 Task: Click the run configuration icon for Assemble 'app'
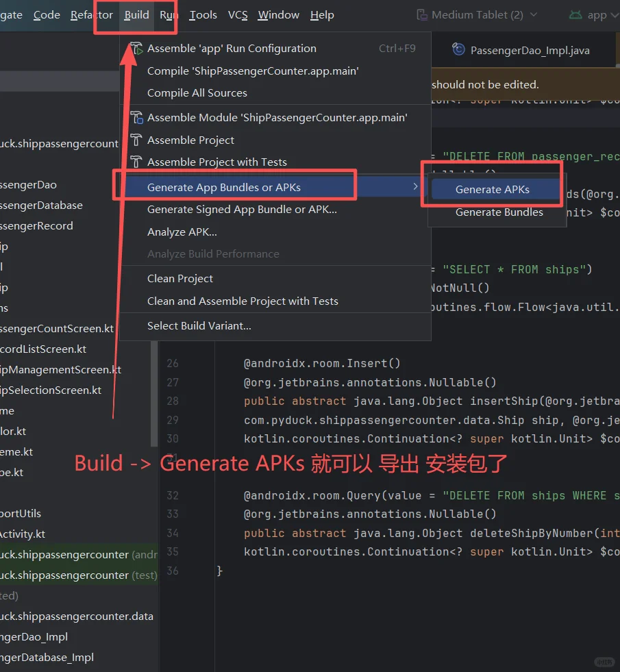click(x=136, y=48)
